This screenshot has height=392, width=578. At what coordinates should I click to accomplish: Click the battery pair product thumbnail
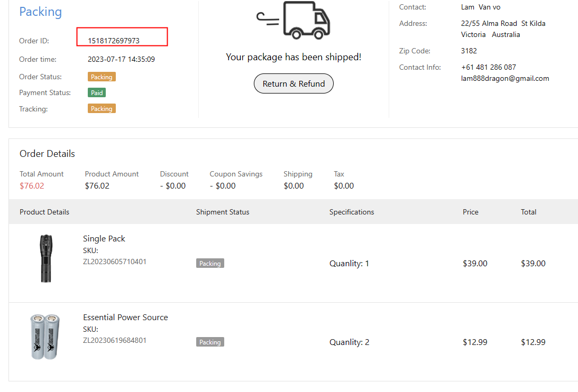pos(44,337)
